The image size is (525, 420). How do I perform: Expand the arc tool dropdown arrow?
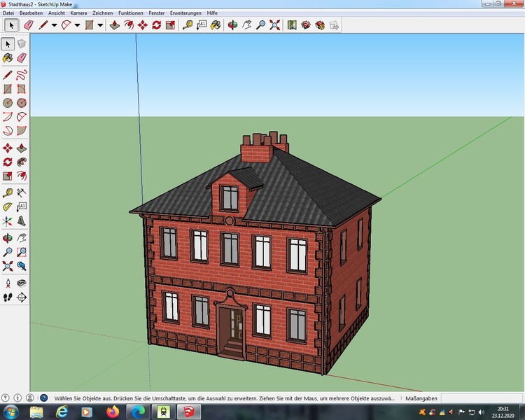pos(77,25)
